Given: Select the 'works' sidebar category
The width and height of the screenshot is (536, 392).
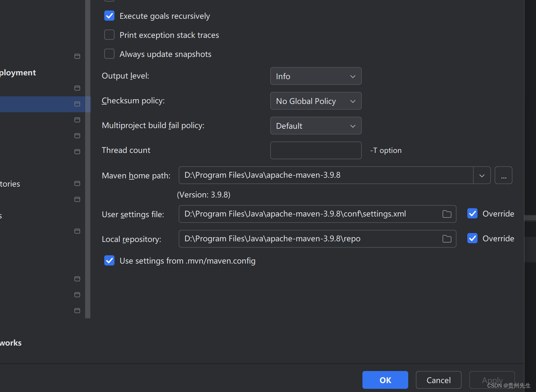Looking at the screenshot, I should [11, 343].
